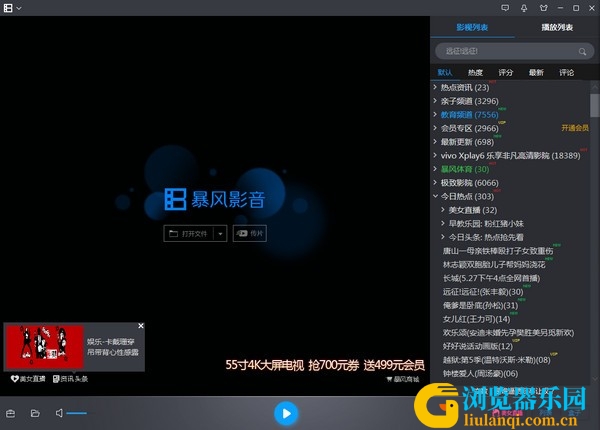Open the message feedback icon in title bar
The width and height of the screenshot is (600, 430).
[x=505, y=8]
